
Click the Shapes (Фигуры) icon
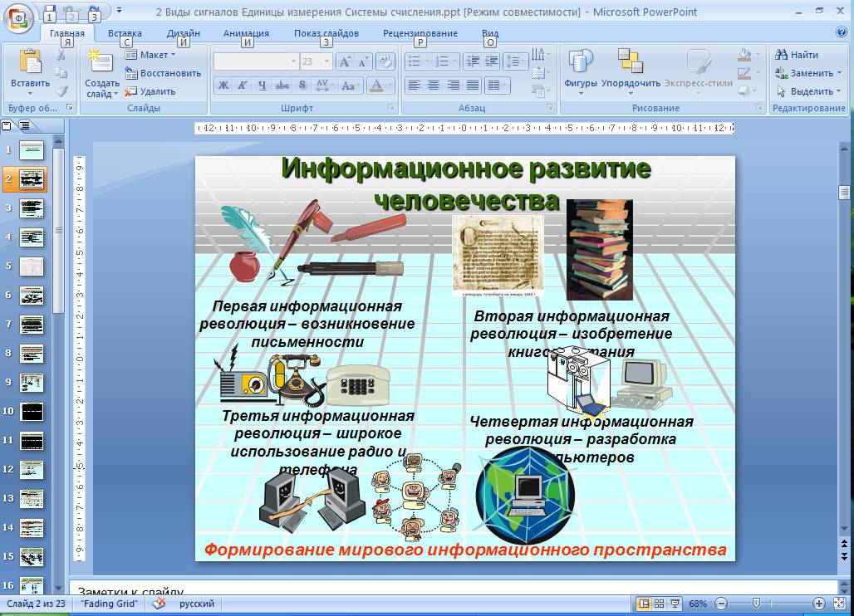580,63
